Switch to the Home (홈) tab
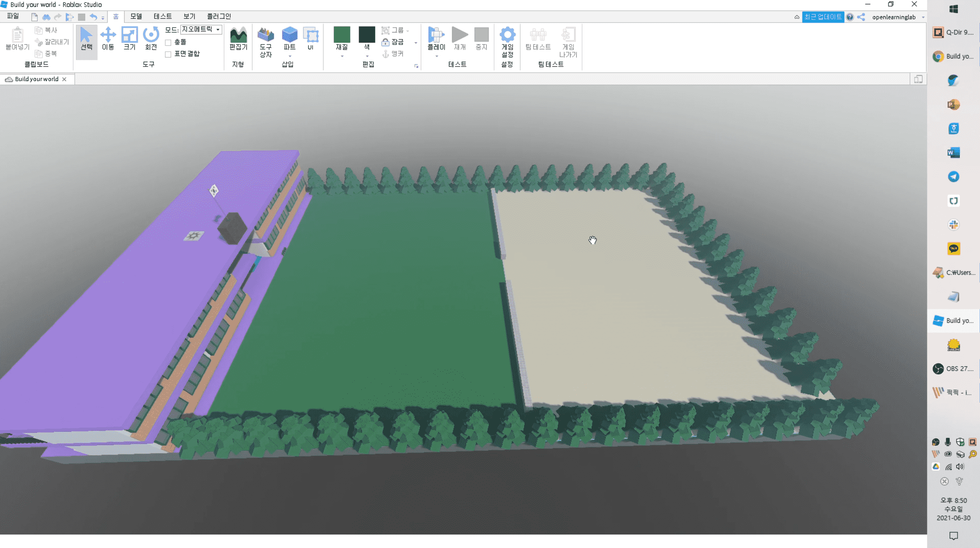Viewport: 980px width, 548px height. pyautogui.click(x=116, y=16)
